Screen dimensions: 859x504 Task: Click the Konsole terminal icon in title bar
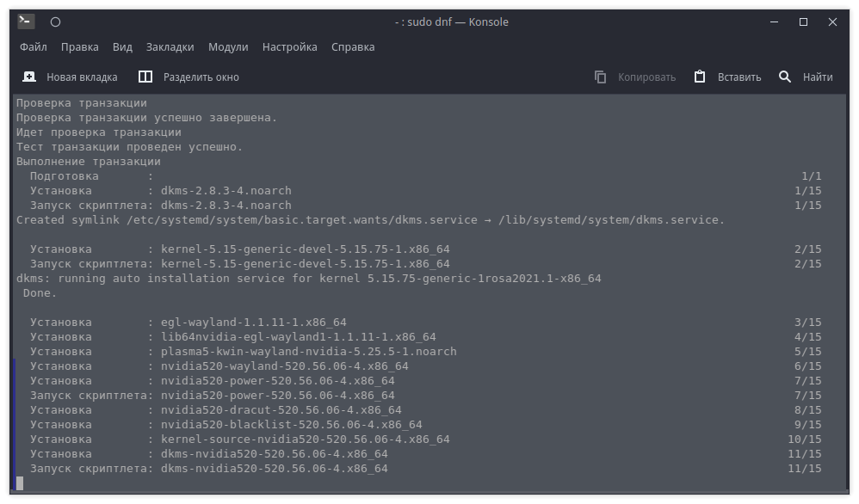(26, 22)
